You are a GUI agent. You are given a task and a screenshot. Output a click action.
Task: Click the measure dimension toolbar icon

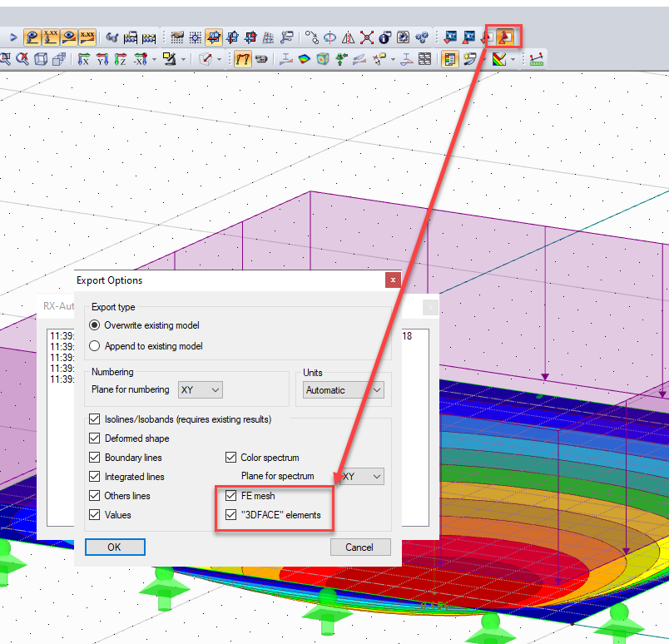537,59
